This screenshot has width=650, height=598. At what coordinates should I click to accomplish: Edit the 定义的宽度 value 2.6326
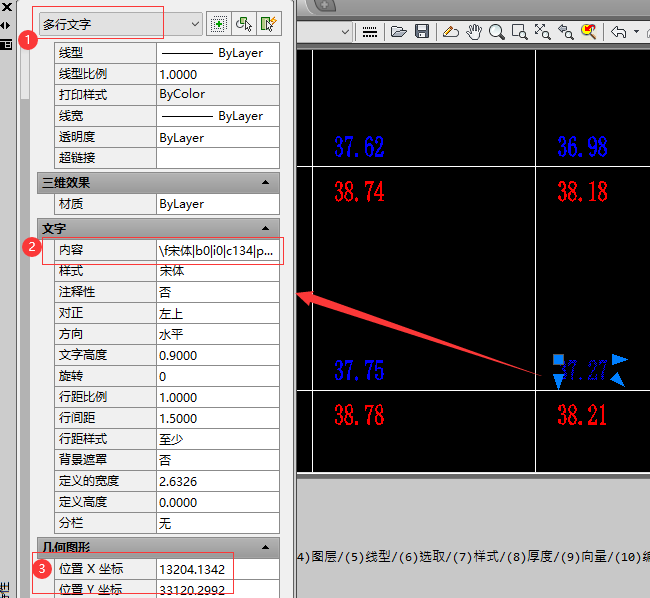click(218, 481)
